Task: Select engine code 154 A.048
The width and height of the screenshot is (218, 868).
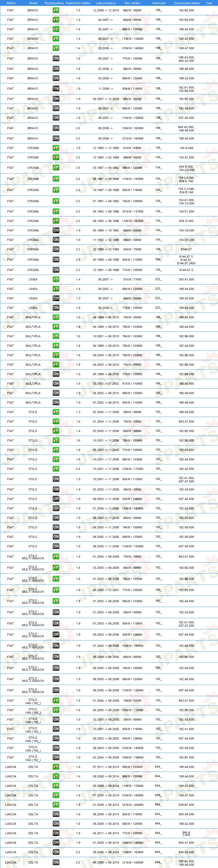Action: (x=186, y=148)
